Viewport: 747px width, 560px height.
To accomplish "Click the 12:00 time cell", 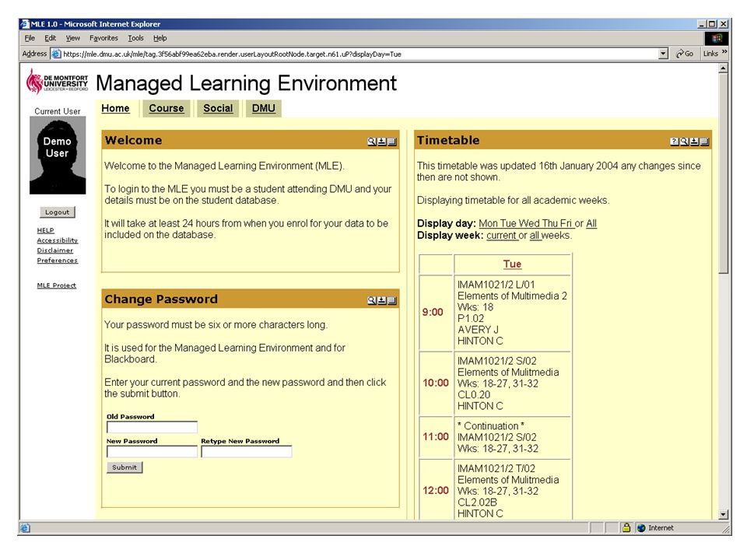I will pos(436,491).
